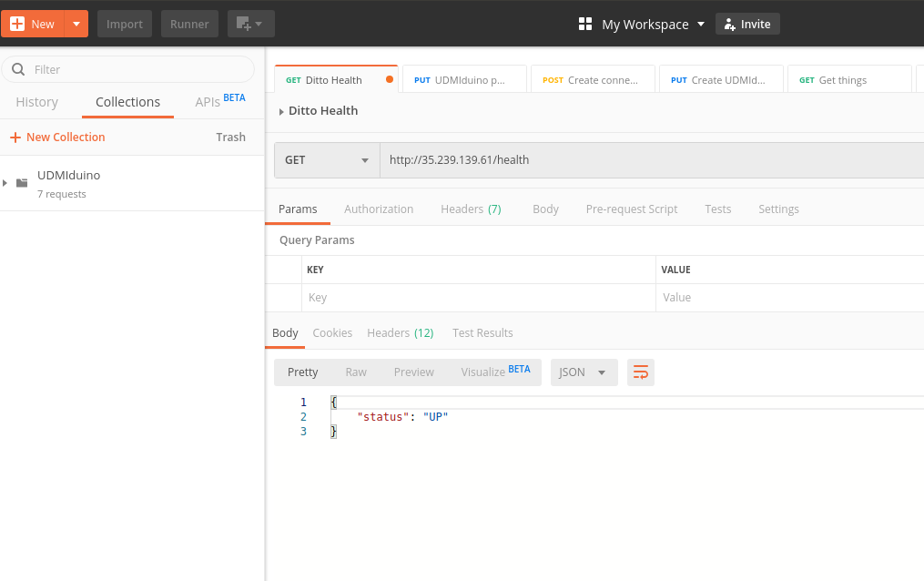Switch to the Preview response view

point(413,372)
